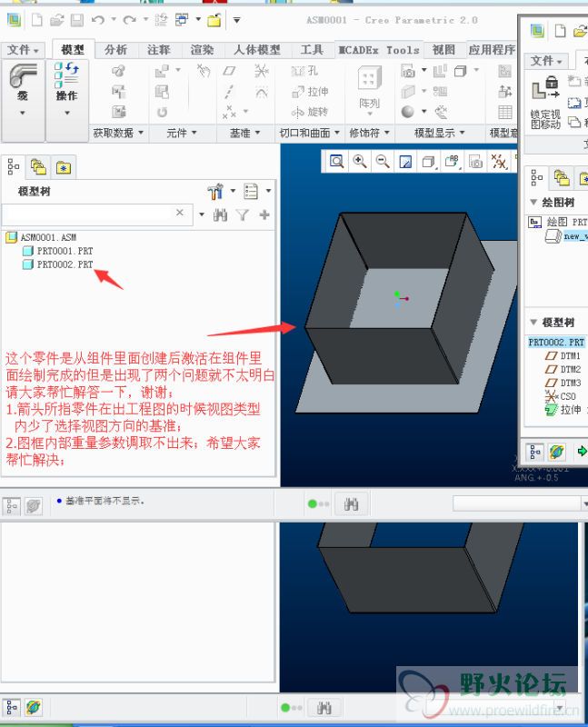588x727 pixels.
Task: Click the filter funnel icon in model tree
Action: click(242, 214)
